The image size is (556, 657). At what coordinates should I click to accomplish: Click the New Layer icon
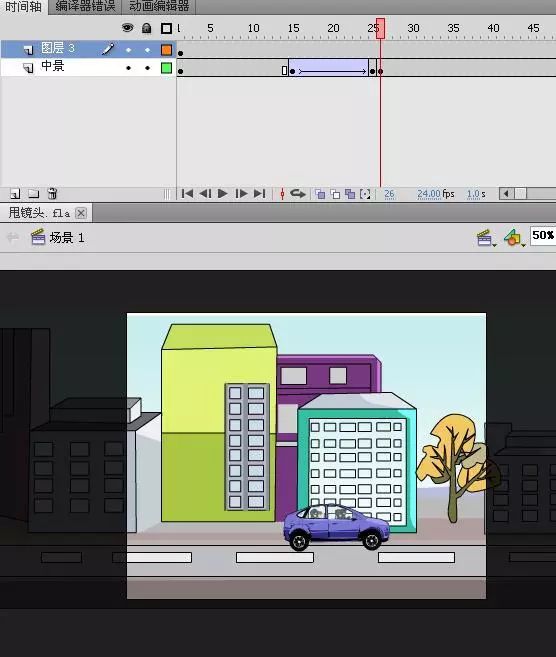pos(15,194)
